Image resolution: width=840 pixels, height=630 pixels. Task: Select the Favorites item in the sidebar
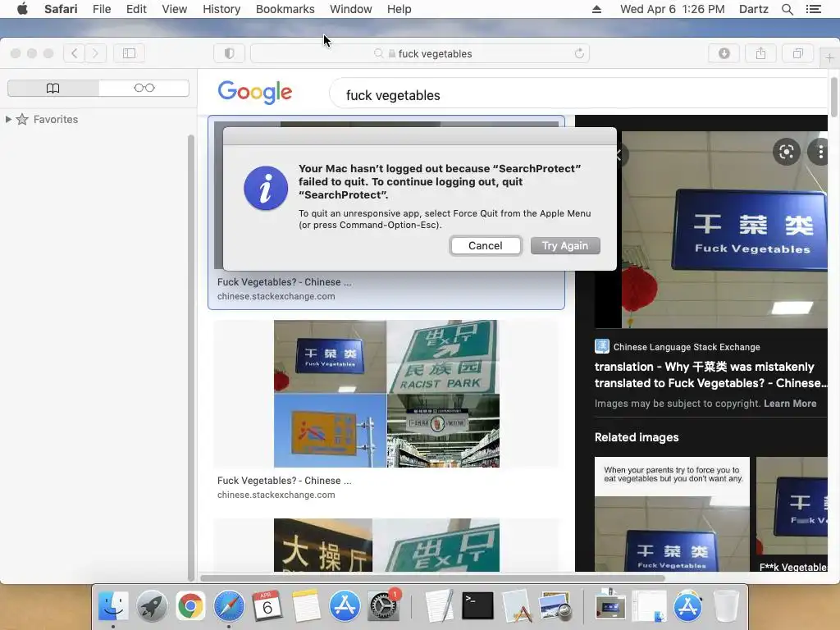(x=56, y=119)
